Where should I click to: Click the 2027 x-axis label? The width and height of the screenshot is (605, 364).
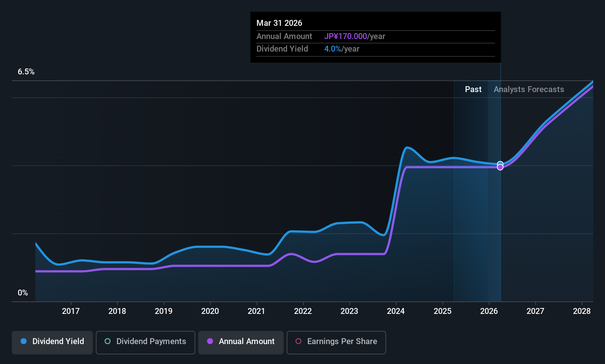(x=535, y=311)
